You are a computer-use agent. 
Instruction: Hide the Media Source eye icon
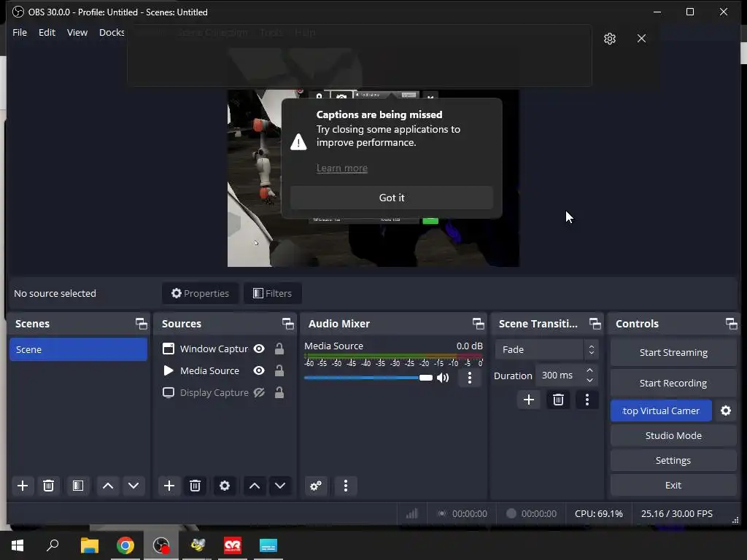point(259,370)
